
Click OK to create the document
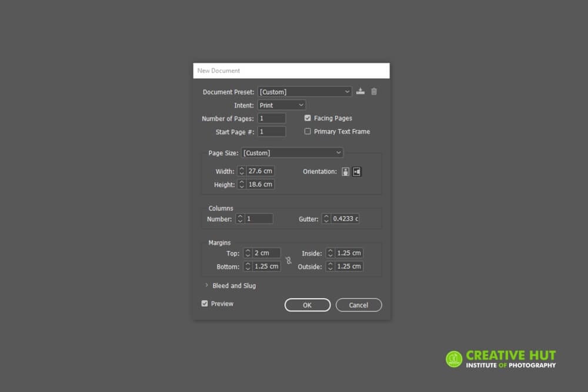coord(307,304)
